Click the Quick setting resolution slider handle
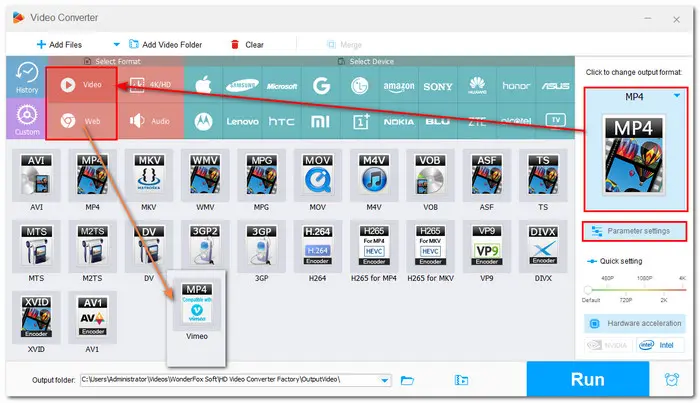 pos(588,290)
